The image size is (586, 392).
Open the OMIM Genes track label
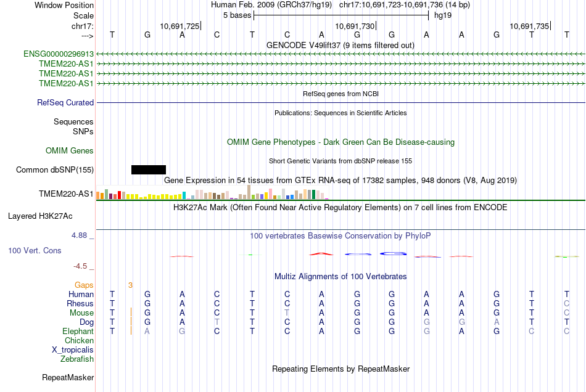[69, 151]
